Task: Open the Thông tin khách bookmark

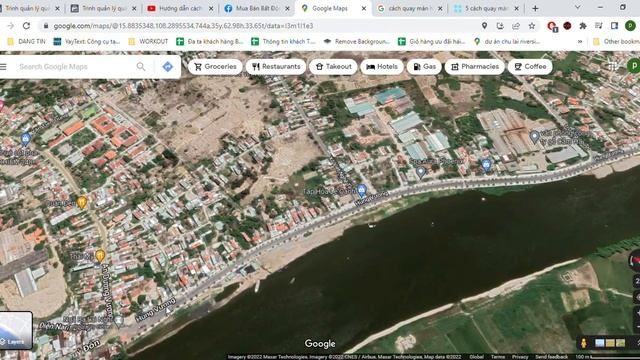Action: pos(284,41)
